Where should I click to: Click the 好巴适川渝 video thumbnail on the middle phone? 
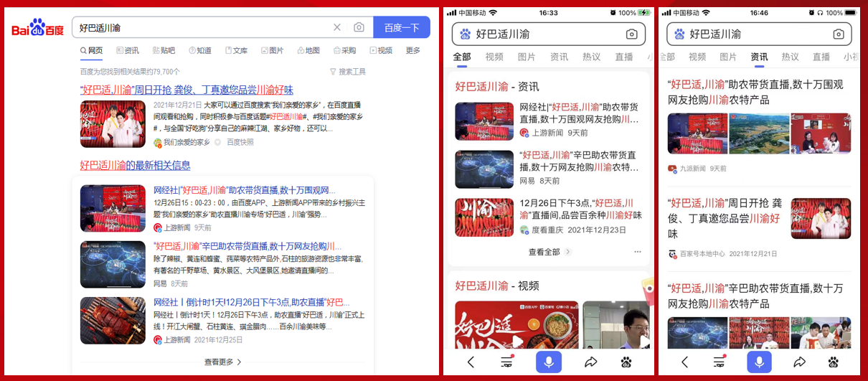pyautogui.click(x=516, y=324)
